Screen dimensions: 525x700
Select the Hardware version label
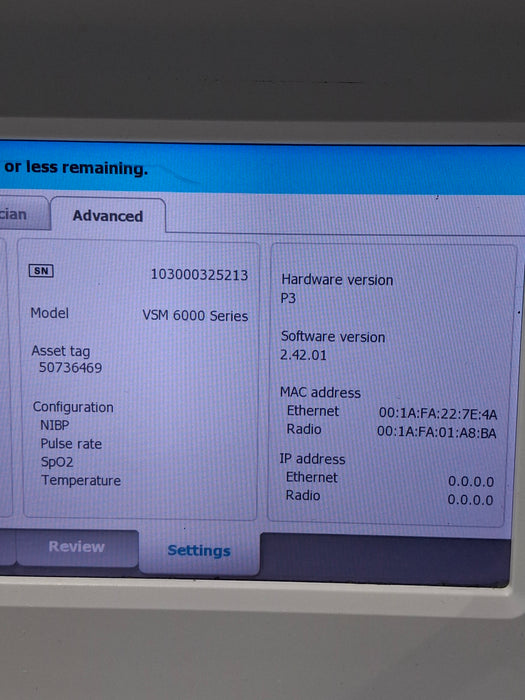click(337, 280)
